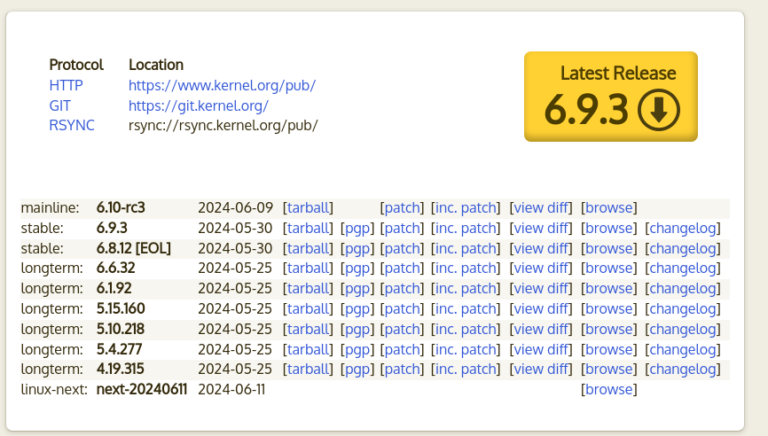Visit https://git.kernel.org/ location link
This screenshot has height=436, width=768.
[x=198, y=105]
